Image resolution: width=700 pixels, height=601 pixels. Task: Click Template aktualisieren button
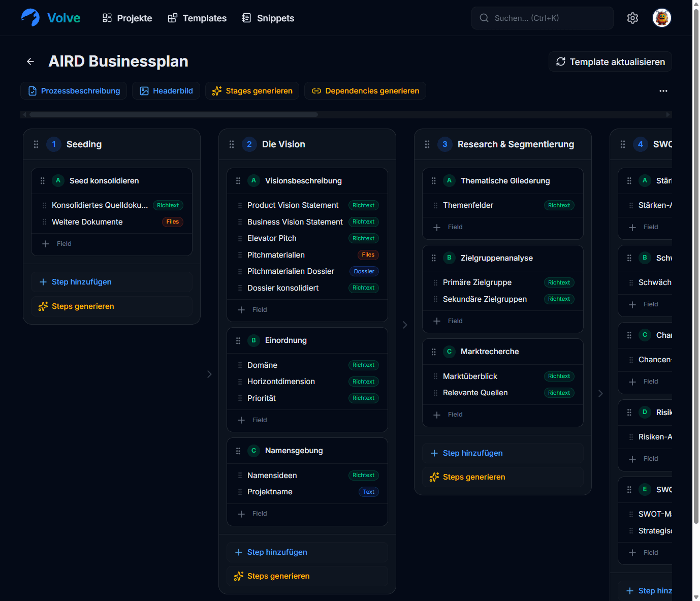(x=610, y=61)
